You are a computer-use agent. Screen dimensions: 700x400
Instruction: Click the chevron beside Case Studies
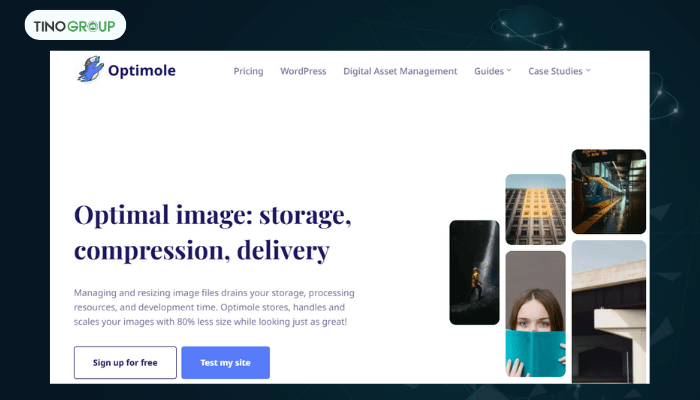pyautogui.click(x=588, y=71)
